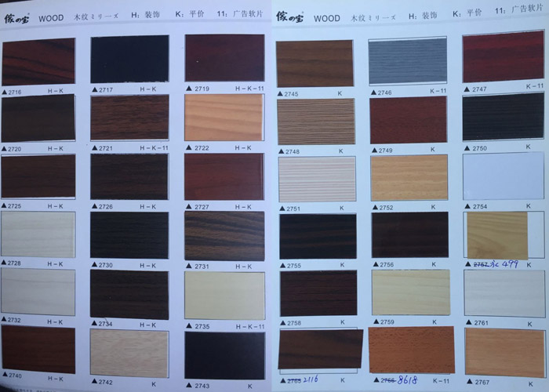Click the triangle marker beside number 2745
The width and height of the screenshot is (549, 392).
pyautogui.click(x=281, y=93)
